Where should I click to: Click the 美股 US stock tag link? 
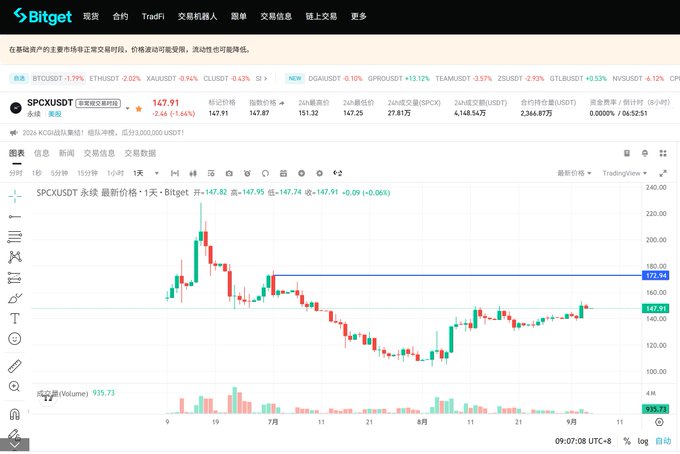[x=55, y=114]
